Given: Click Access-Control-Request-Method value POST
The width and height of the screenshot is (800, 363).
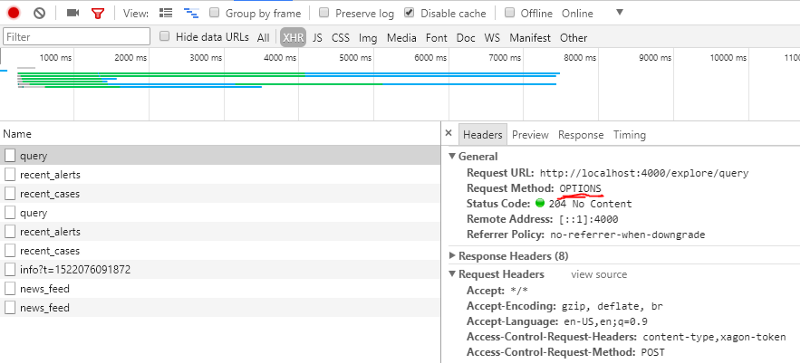Looking at the screenshot, I should tap(653, 352).
